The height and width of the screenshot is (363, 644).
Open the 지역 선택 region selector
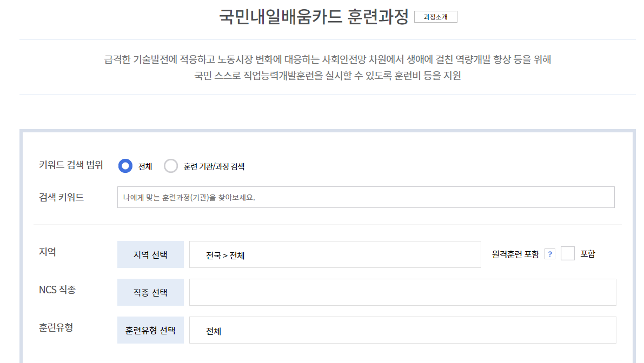coord(150,254)
